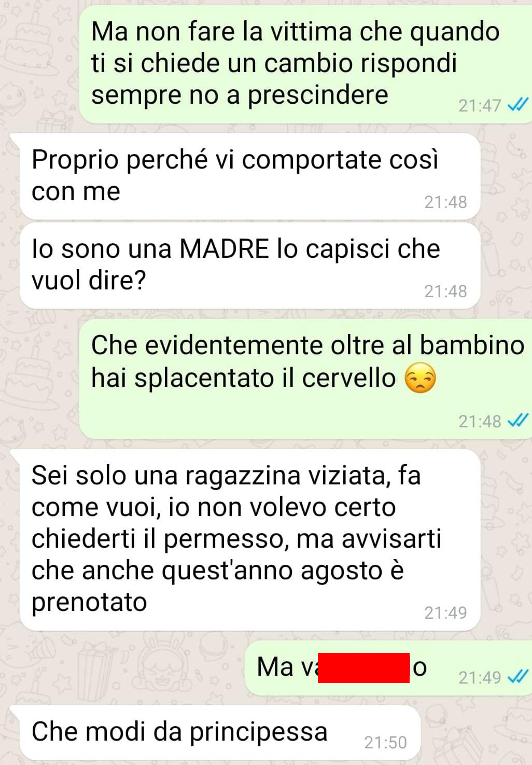Screen dimensions: 532x765
Task: Tap the 'Io sono una MADRE' message bubble
Action: 249,266
